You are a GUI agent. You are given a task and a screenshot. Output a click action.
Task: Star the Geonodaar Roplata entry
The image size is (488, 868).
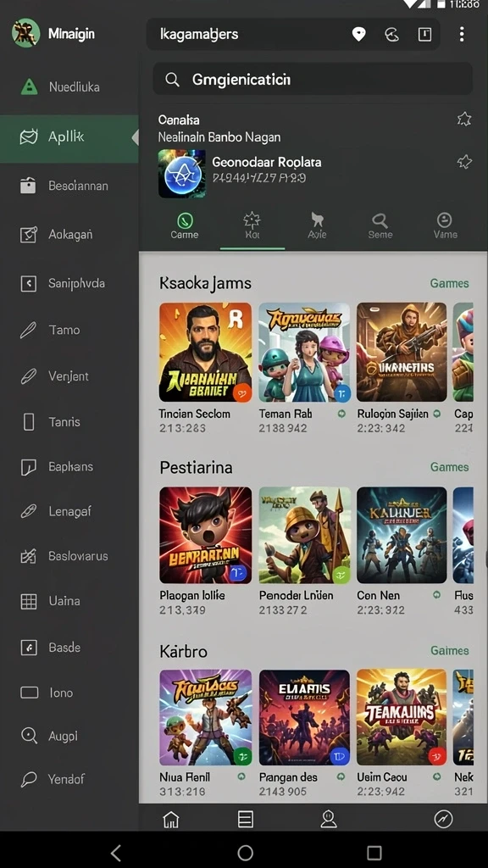[x=464, y=162]
